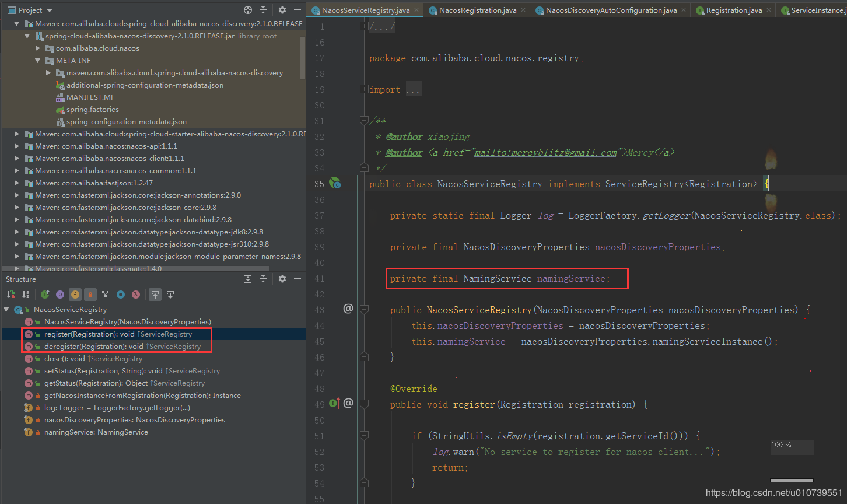Toggle Show Lambdas filter in Structure
847x504 pixels.
pos(135,295)
